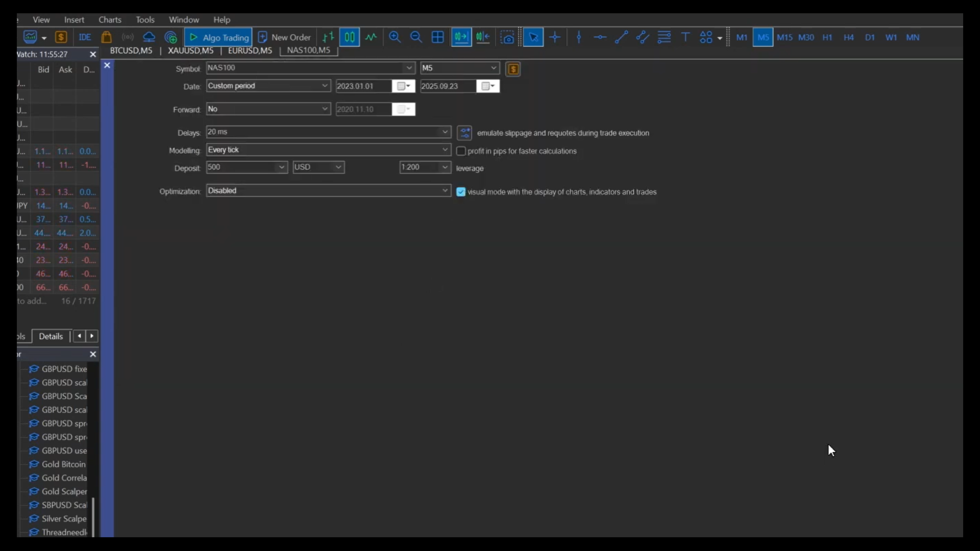Select the crosshair tool

pyautogui.click(x=555, y=37)
